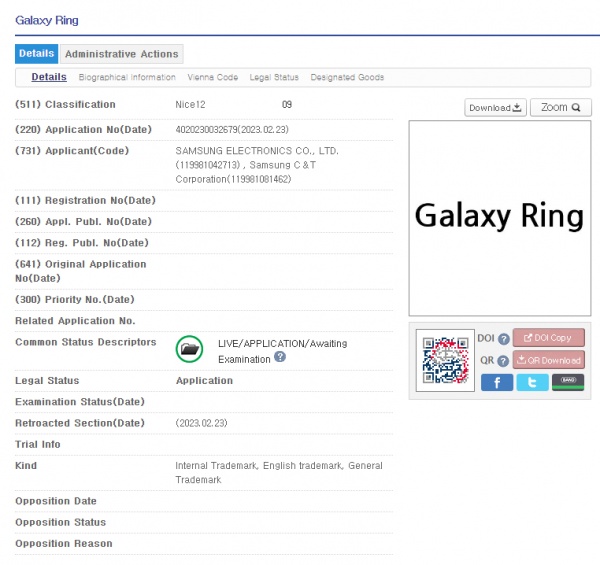The height and width of the screenshot is (565, 600).
Task: Jump to Biographical Information section
Action: point(127,77)
